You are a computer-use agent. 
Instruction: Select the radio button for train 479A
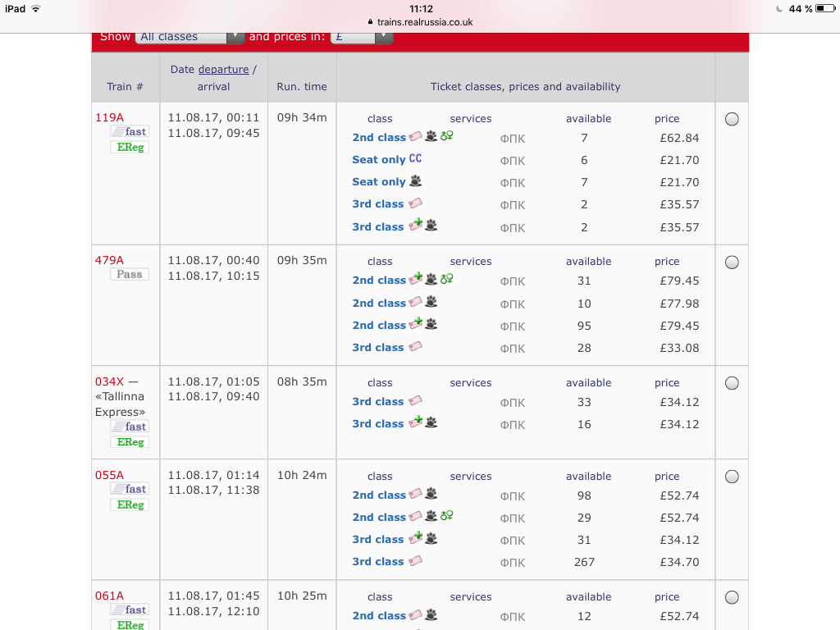(x=732, y=262)
